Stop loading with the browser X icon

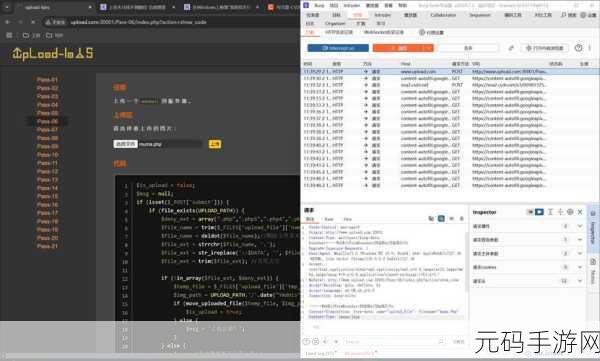click(x=33, y=22)
